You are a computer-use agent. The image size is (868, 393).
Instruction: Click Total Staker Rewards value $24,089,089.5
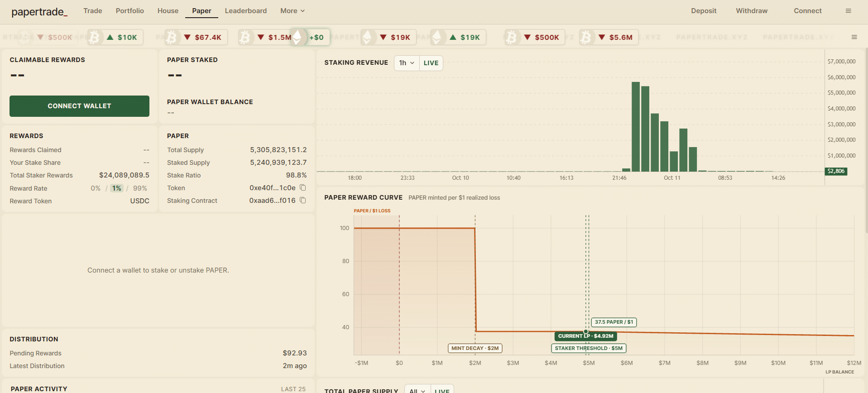[x=124, y=175]
